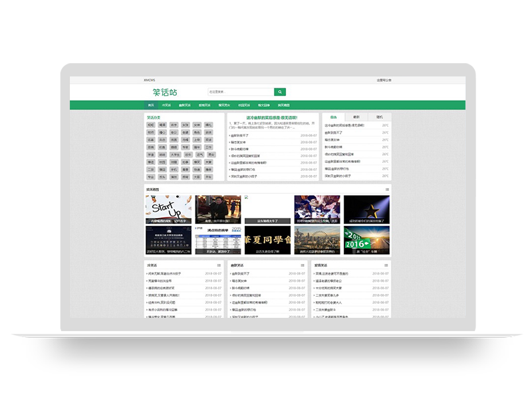532x399 pixels.
Task: Click the list icon beside 爱情笑话 section header
Action: 385,265
